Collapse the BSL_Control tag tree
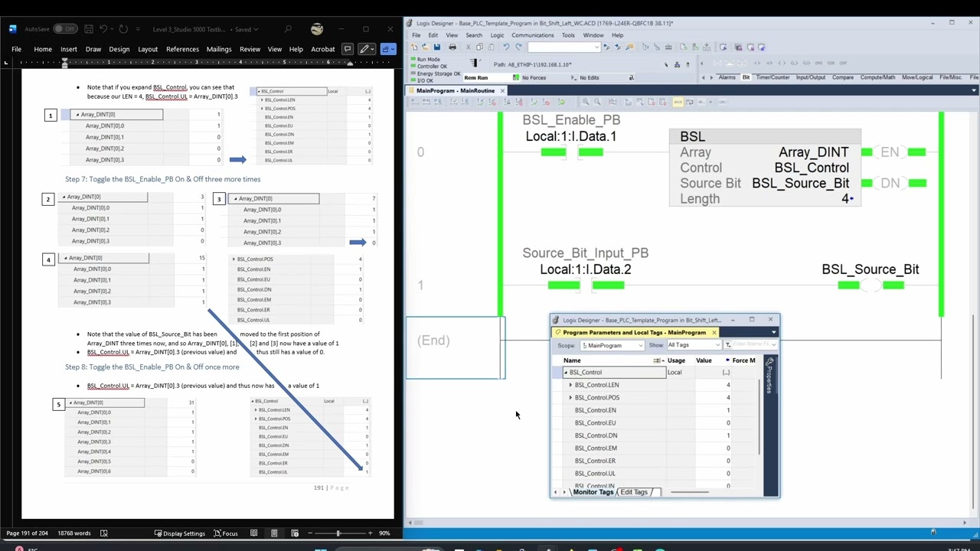Image resolution: width=980 pixels, height=551 pixels. (x=566, y=373)
